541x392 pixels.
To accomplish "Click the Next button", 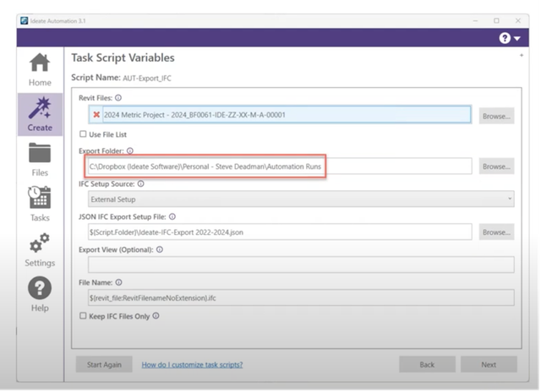I will [x=489, y=364].
